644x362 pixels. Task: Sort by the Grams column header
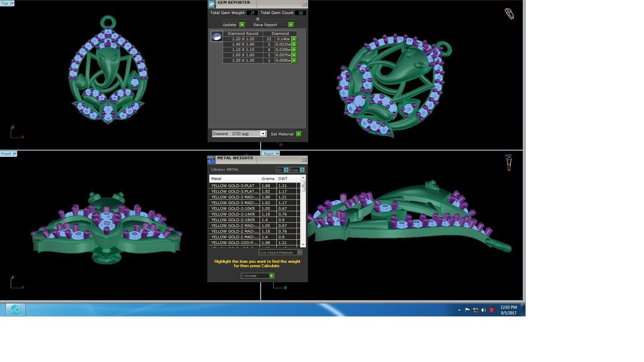coord(268,179)
